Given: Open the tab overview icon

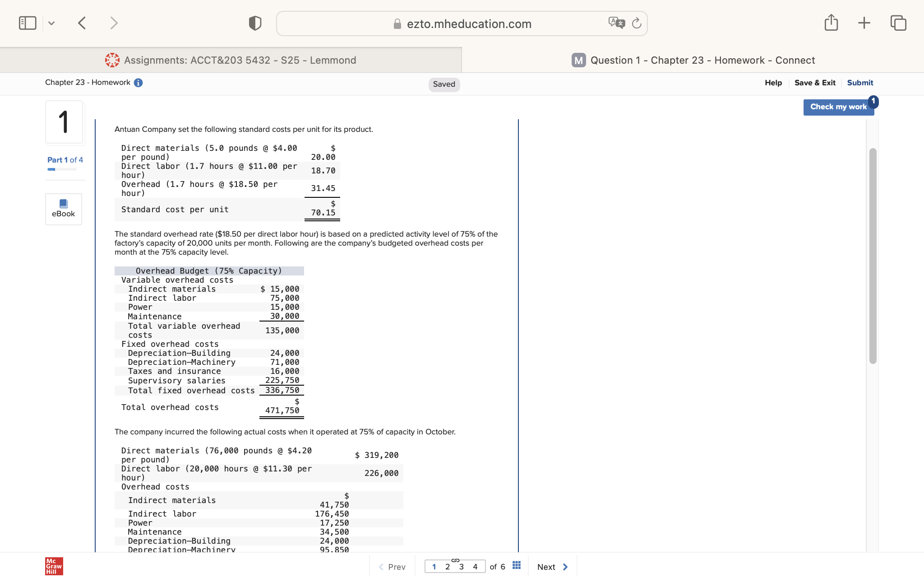Looking at the screenshot, I should click(898, 22).
